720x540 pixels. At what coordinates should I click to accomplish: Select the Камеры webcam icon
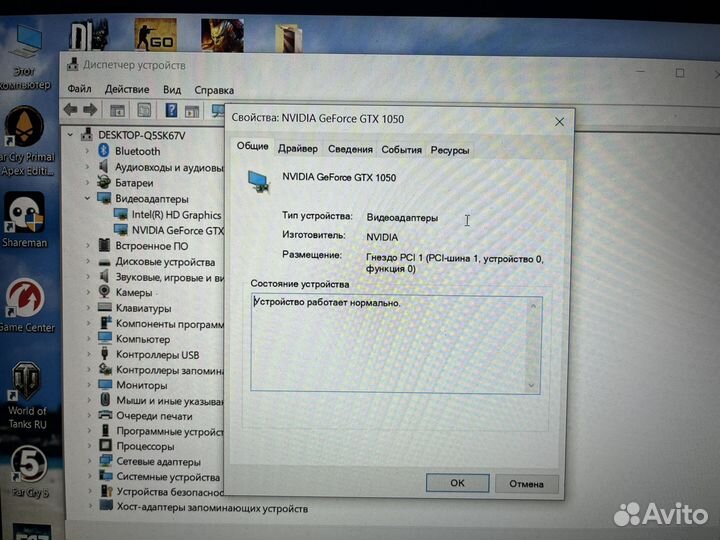tap(104, 292)
